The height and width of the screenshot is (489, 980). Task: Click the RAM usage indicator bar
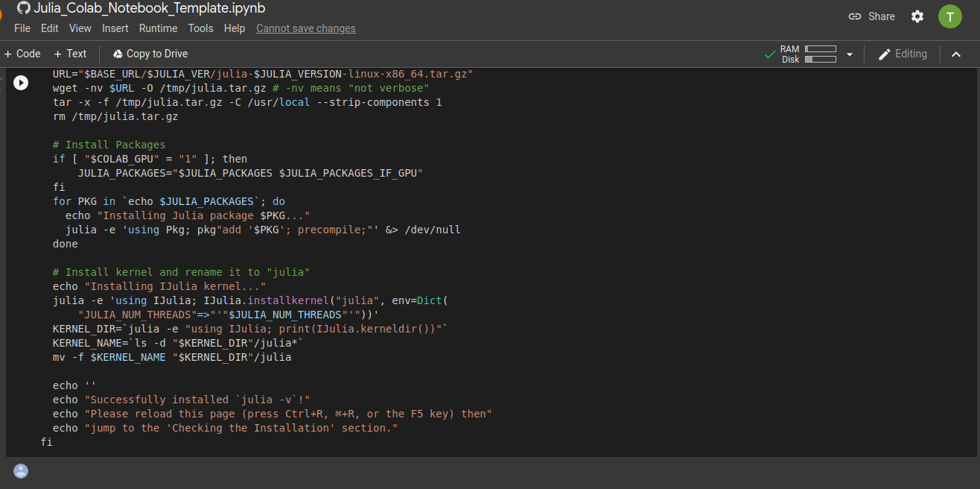tap(820, 49)
